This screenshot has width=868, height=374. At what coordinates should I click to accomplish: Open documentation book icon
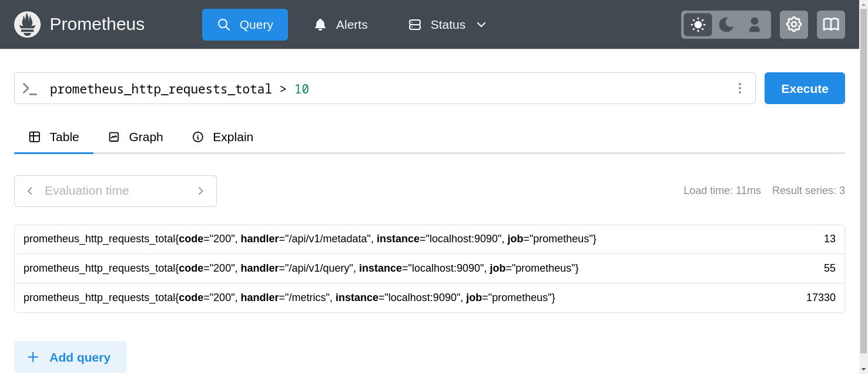click(831, 25)
